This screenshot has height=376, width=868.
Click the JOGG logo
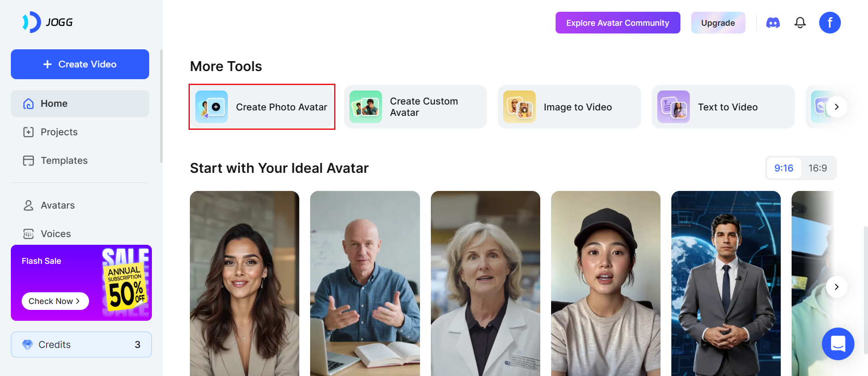pos(48,22)
